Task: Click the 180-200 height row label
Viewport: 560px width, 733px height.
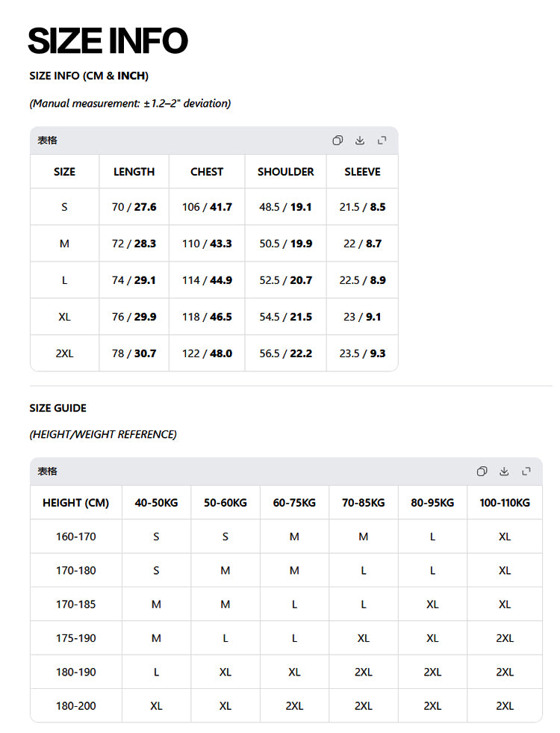Action: coord(75,706)
